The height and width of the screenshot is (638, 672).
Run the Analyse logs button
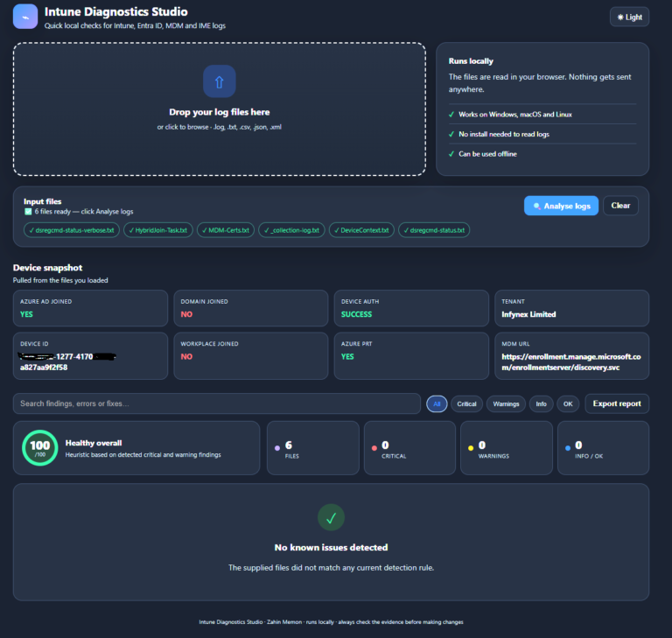tap(561, 206)
